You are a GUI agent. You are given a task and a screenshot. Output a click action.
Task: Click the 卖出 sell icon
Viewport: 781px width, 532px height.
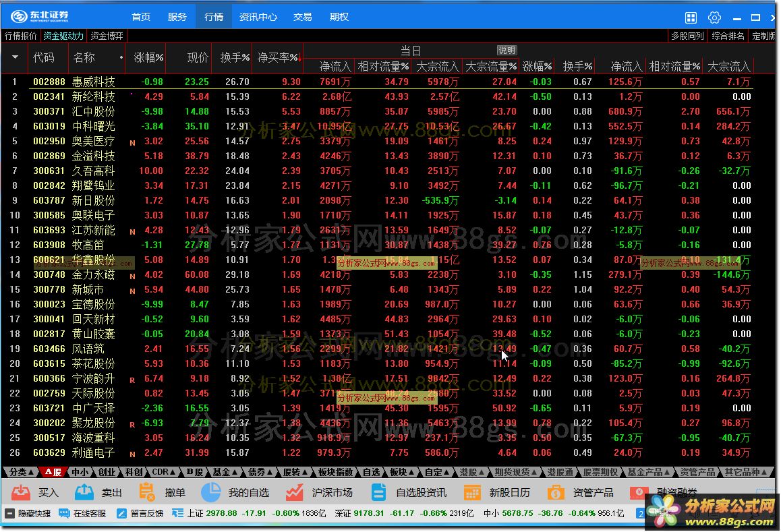tap(84, 492)
